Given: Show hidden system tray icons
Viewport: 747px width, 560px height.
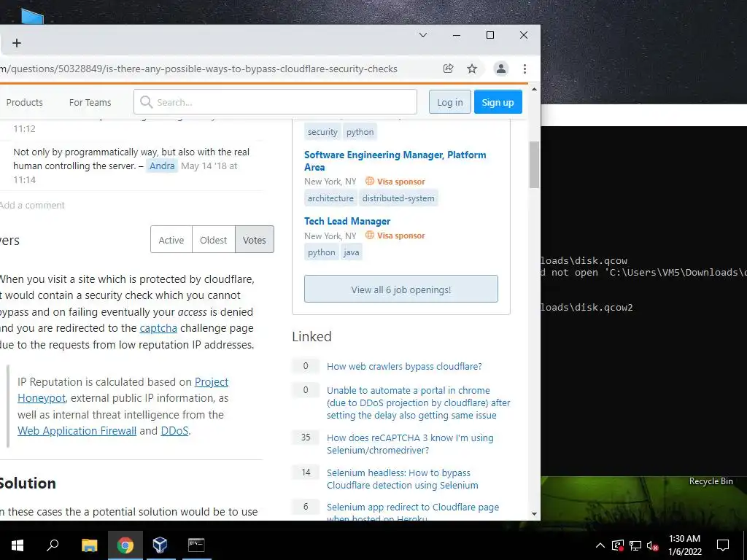Looking at the screenshot, I should 600,545.
